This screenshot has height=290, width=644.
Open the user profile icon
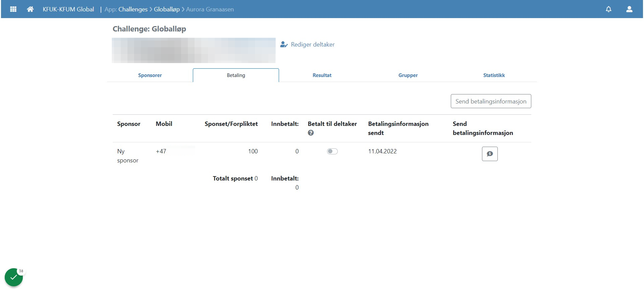click(x=629, y=9)
